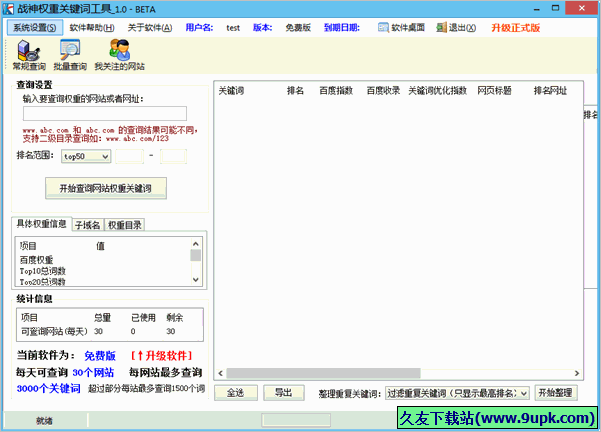Click the 关键词 column header
Viewport: 601px width, 432px height.
tap(231, 91)
